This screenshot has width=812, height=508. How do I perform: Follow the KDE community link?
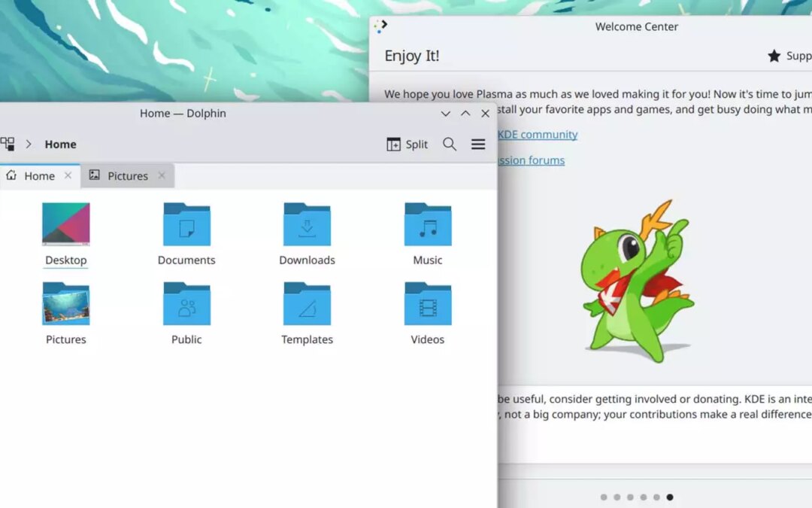pos(537,135)
